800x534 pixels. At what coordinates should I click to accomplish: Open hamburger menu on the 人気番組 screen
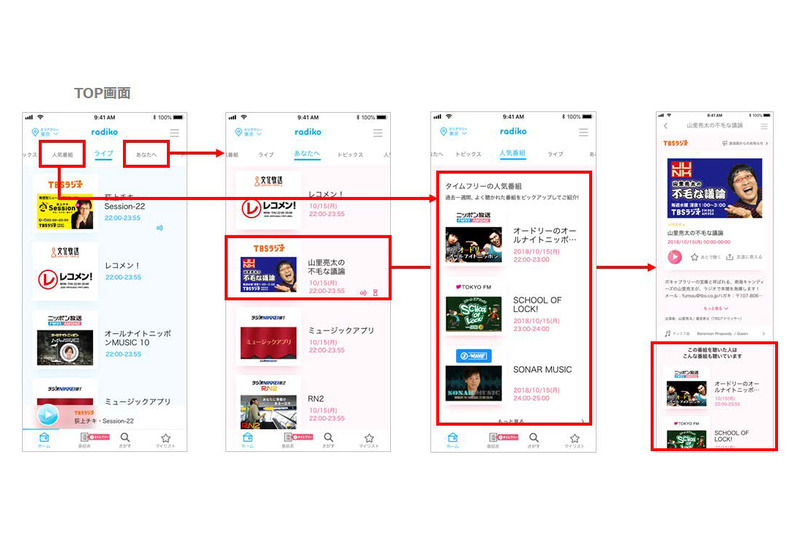tap(583, 133)
